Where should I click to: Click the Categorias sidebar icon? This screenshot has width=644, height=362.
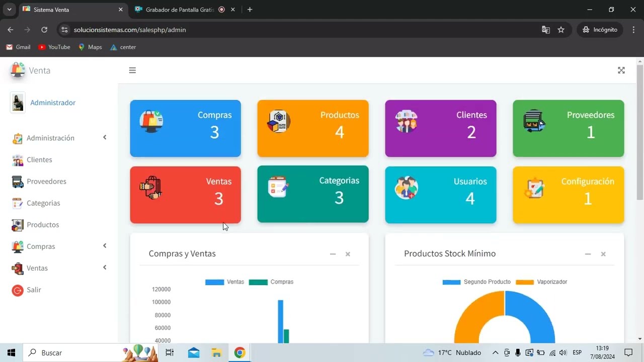pos(18,203)
